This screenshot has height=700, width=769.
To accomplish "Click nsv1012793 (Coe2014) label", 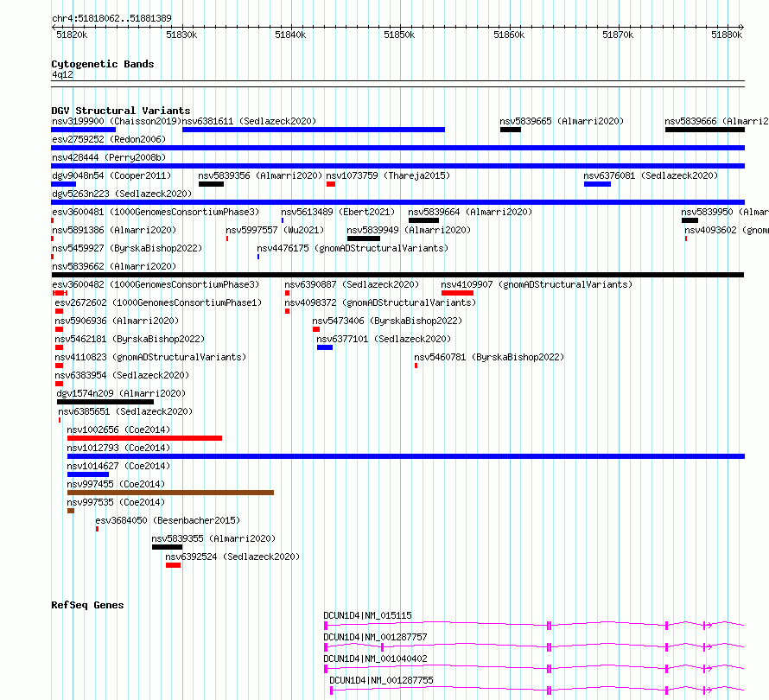I will point(118,448).
